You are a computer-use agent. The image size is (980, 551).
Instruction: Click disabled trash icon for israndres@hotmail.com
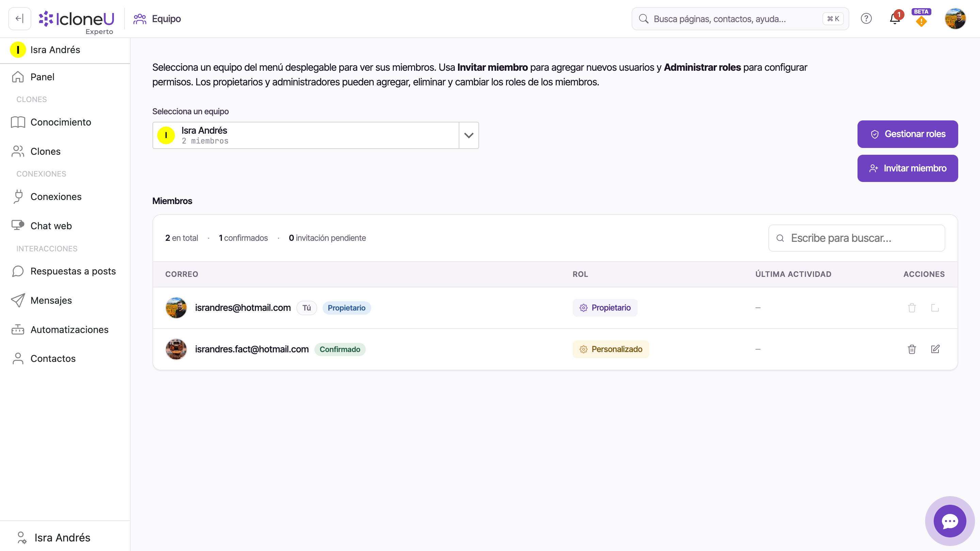pyautogui.click(x=912, y=307)
